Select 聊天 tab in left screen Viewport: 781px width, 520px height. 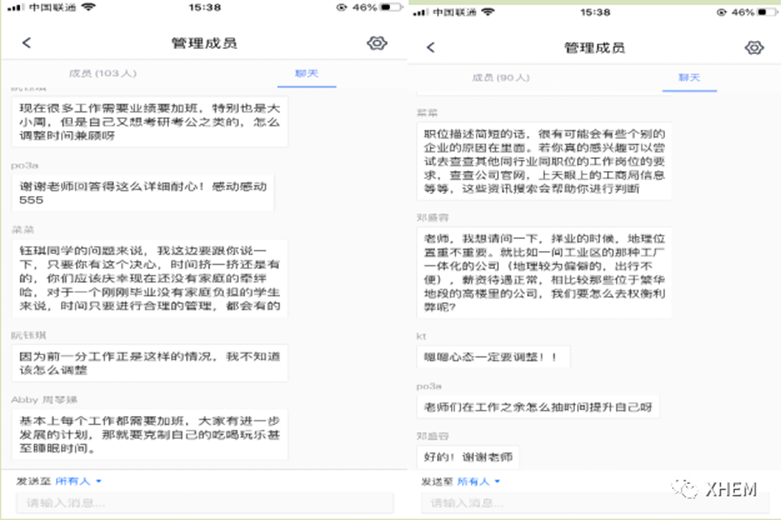(305, 74)
